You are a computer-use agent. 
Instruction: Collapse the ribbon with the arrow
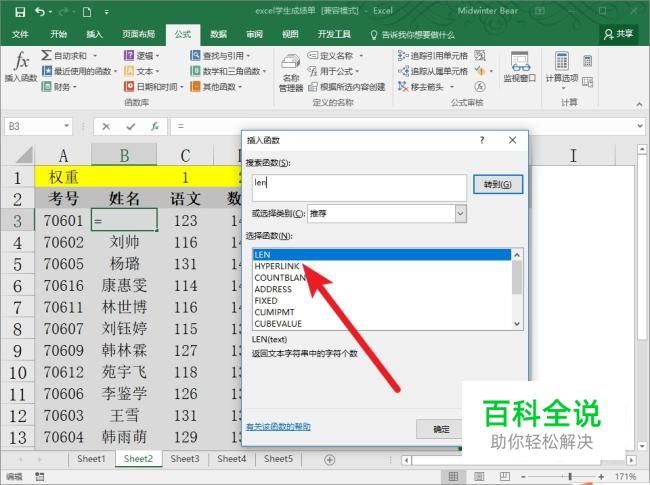[639, 104]
